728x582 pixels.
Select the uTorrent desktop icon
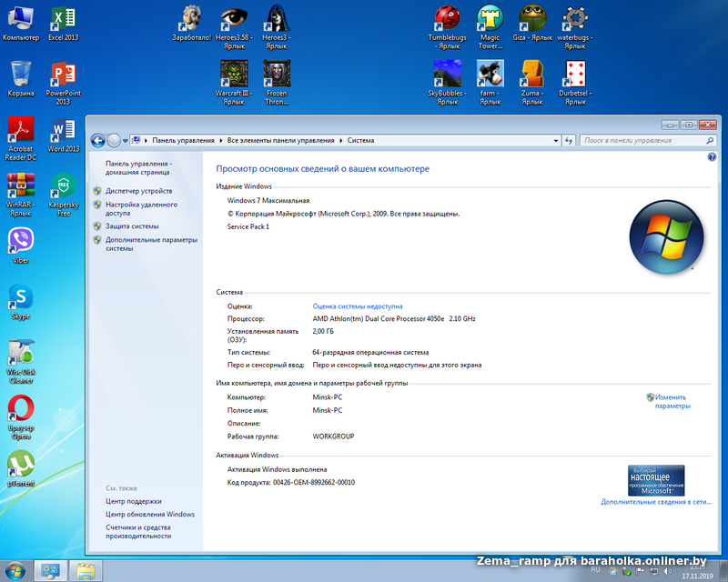[21, 468]
